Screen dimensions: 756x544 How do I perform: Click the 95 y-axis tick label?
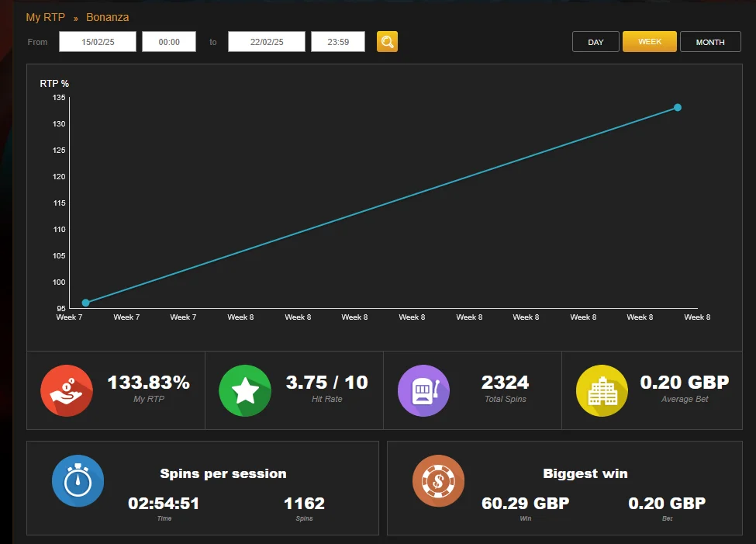pos(61,308)
